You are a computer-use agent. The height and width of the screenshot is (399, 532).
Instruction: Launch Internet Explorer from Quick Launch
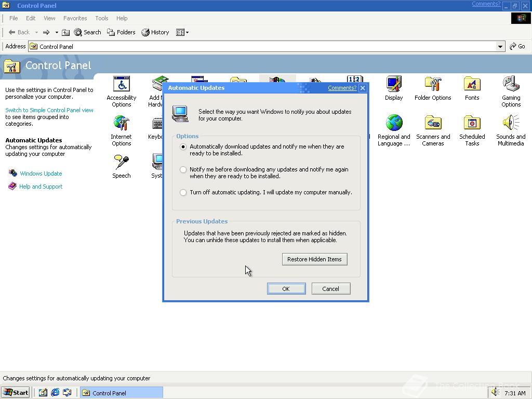[x=55, y=393]
